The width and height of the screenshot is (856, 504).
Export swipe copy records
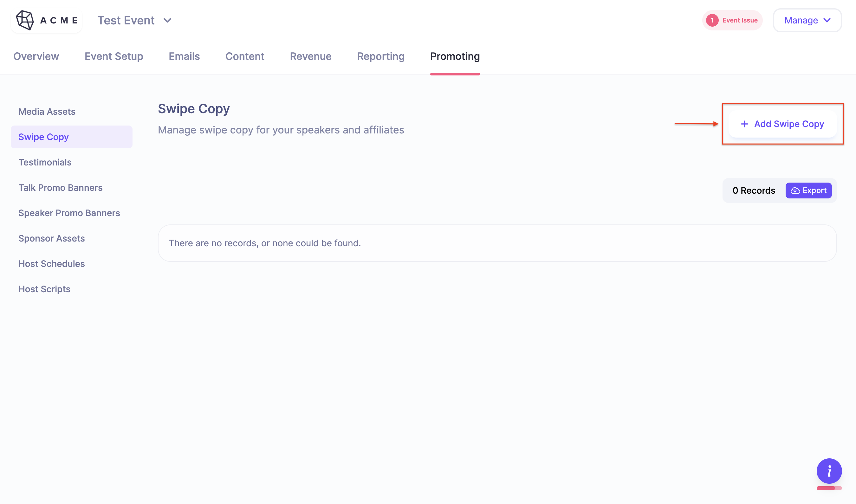tap(808, 191)
